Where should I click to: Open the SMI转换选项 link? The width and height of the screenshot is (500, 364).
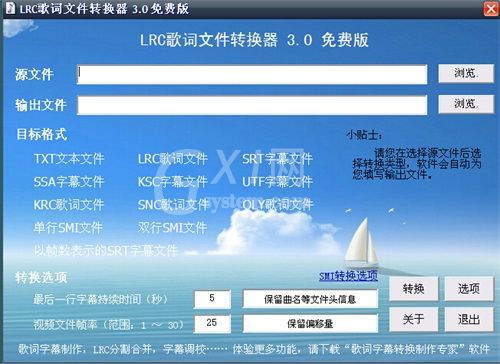tap(348, 276)
